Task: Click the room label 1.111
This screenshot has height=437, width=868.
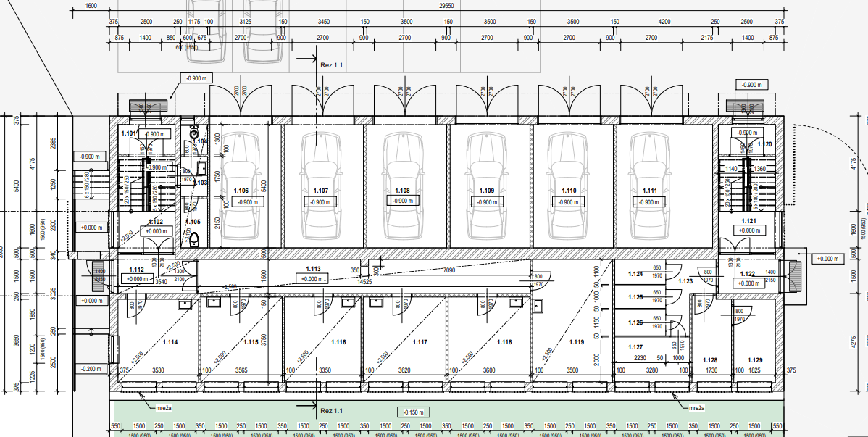Action: click(650, 191)
